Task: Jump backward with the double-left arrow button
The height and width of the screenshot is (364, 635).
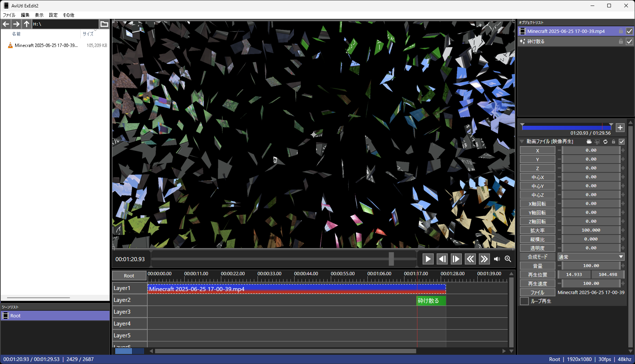Action: [470, 259]
